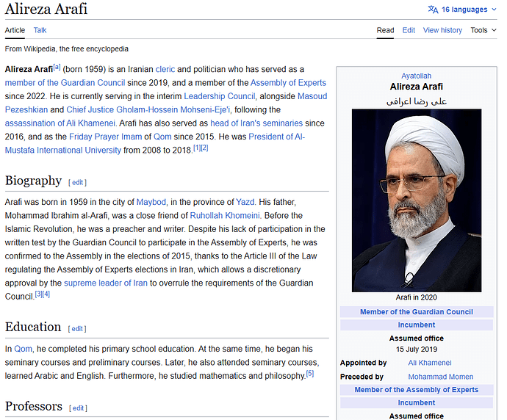Edit the Education section

(77, 328)
